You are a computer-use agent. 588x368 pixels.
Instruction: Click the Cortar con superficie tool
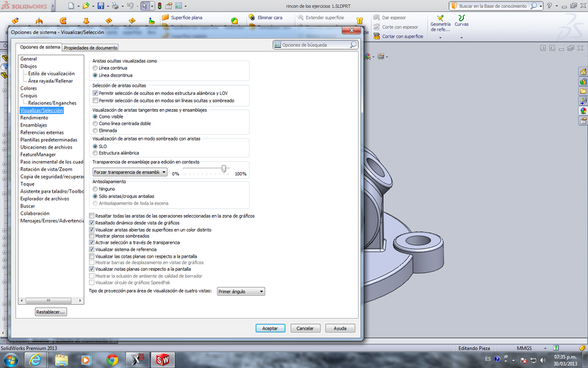pyautogui.click(x=398, y=36)
